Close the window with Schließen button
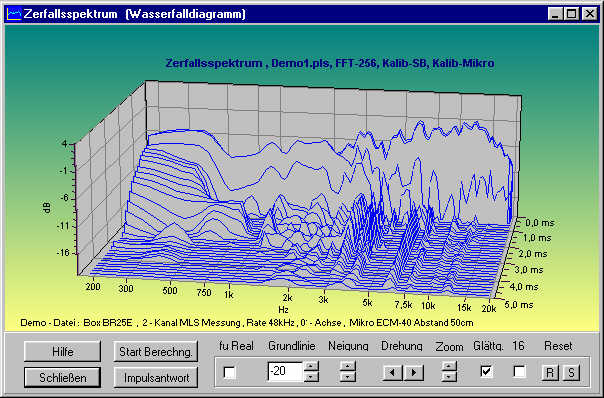The width and height of the screenshot is (604, 398). pyautogui.click(x=62, y=378)
